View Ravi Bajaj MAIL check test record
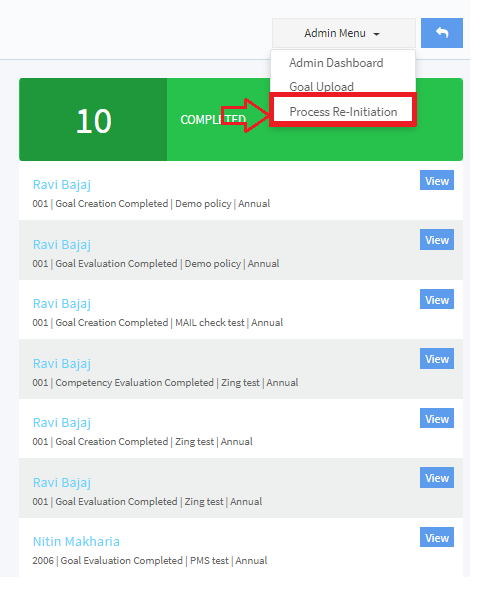 [x=437, y=299]
